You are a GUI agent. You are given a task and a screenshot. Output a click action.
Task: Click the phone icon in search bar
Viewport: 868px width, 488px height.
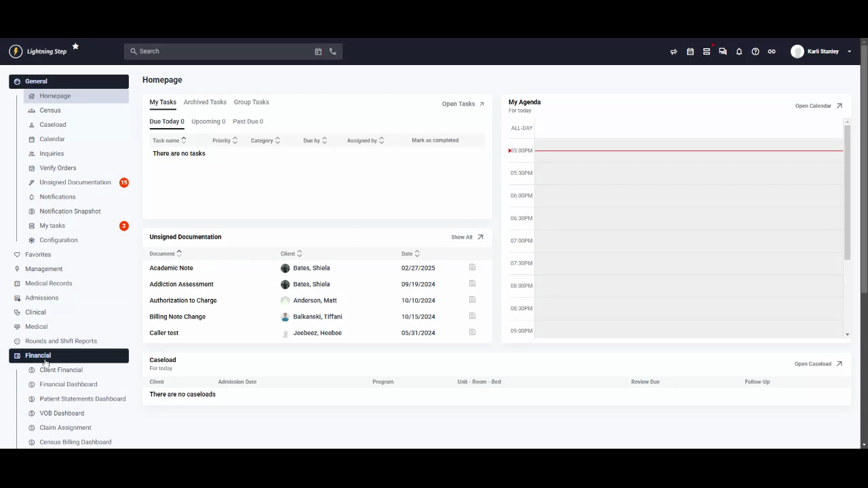[x=333, y=52]
